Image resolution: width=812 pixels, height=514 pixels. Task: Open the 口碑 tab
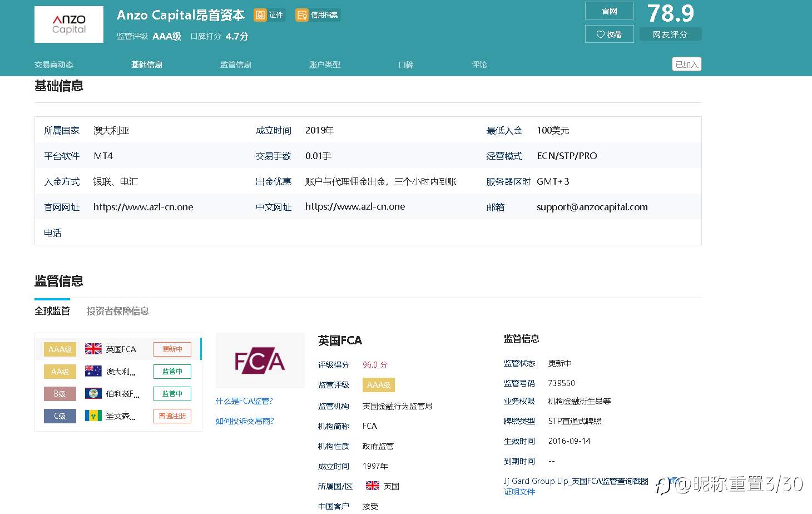click(x=406, y=65)
